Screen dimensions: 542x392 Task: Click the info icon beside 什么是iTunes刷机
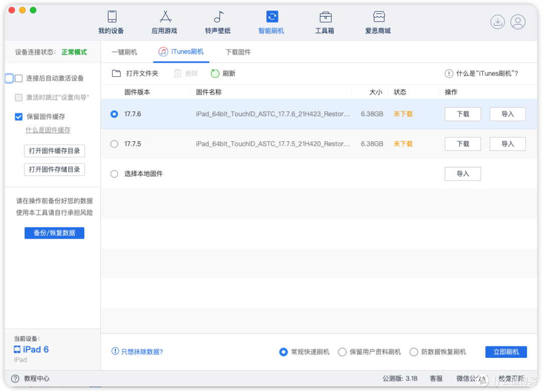point(449,74)
